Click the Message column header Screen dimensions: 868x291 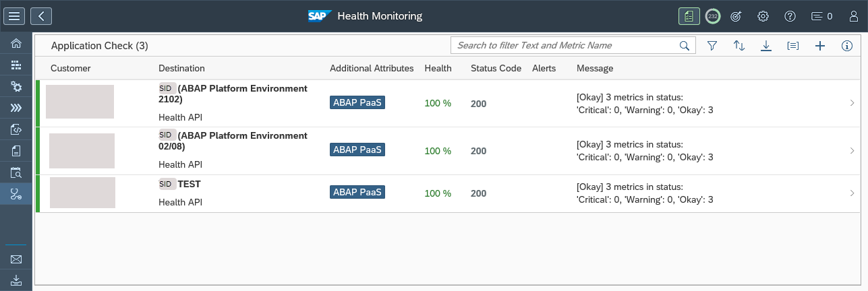tap(595, 68)
